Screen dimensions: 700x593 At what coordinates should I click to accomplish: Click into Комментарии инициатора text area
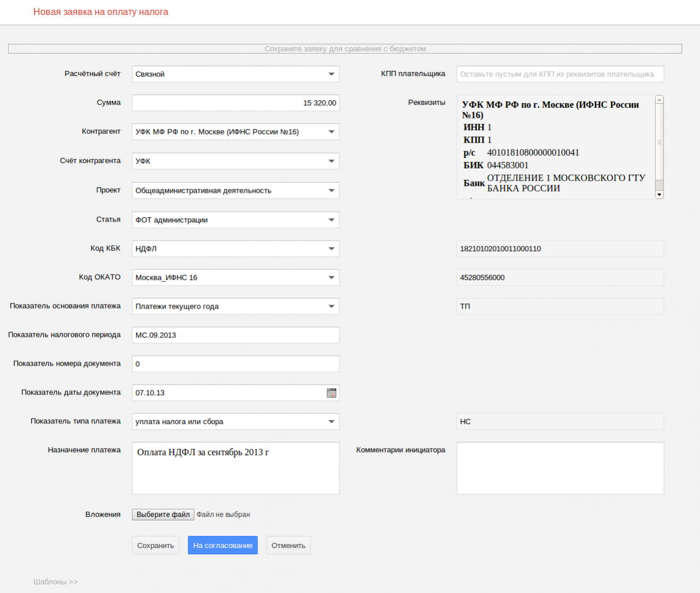coord(560,468)
